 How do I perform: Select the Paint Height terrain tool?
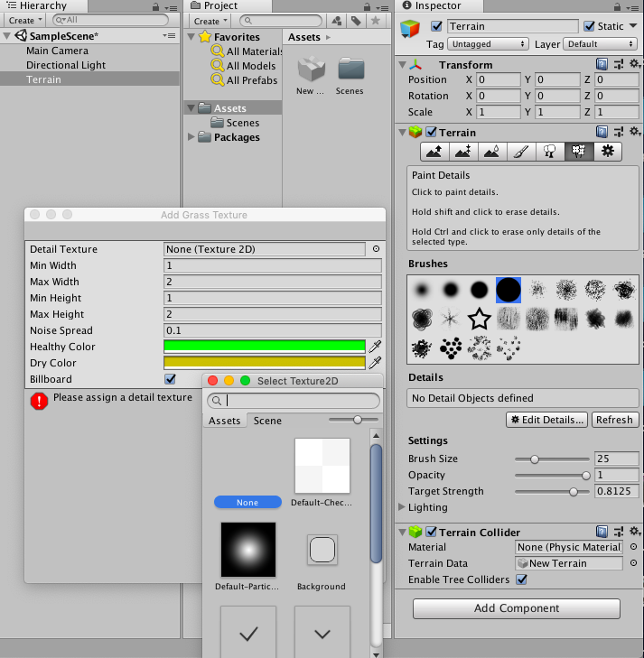[x=463, y=152]
